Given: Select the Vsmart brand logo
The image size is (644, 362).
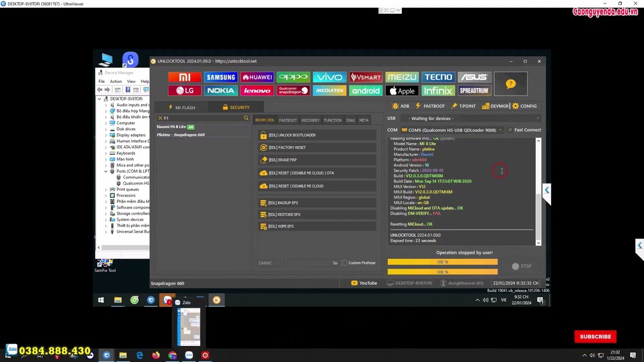Looking at the screenshot, I should coord(366,77).
